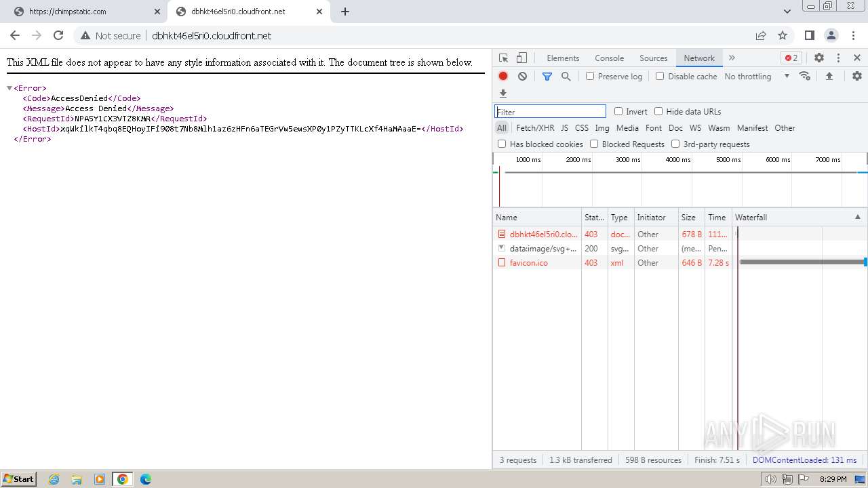Filter requests by CSS
This screenshot has width=868, height=488.
[582, 128]
